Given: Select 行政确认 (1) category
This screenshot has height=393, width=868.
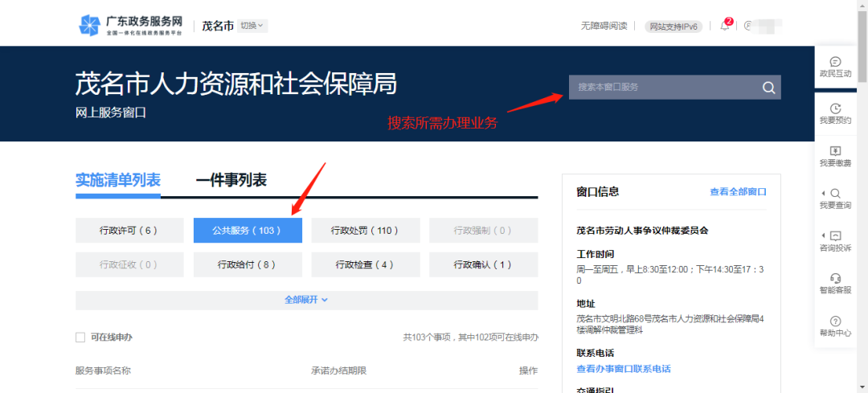Looking at the screenshot, I should pyautogui.click(x=483, y=264).
